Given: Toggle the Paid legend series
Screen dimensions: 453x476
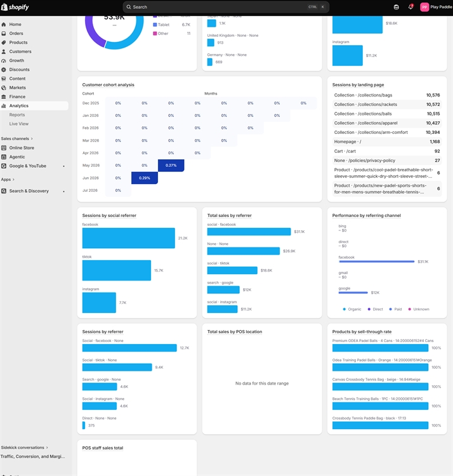Looking at the screenshot, I should point(396,309).
